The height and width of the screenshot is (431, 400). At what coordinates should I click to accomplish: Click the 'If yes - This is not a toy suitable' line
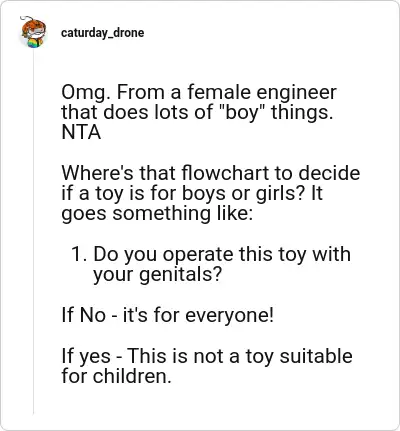[207, 356]
